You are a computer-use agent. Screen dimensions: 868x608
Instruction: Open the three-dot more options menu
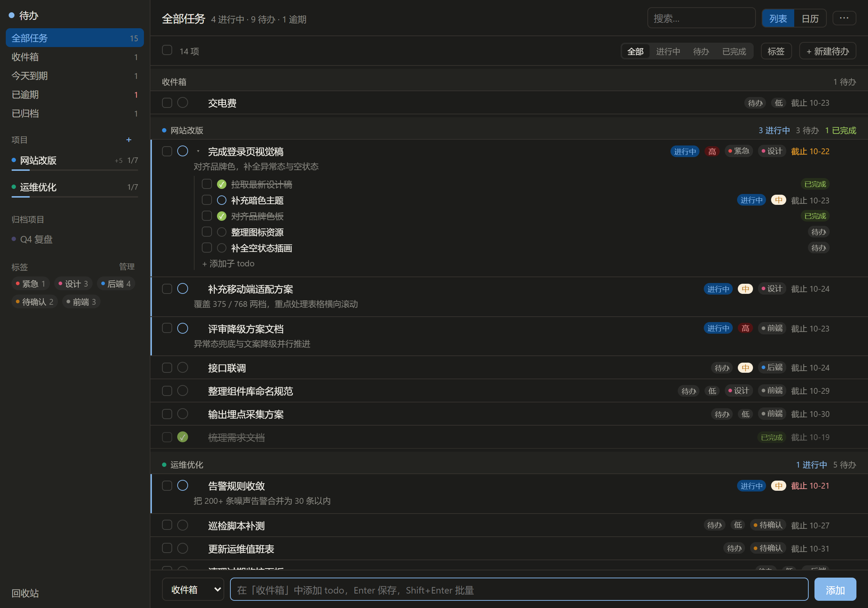[x=844, y=18]
